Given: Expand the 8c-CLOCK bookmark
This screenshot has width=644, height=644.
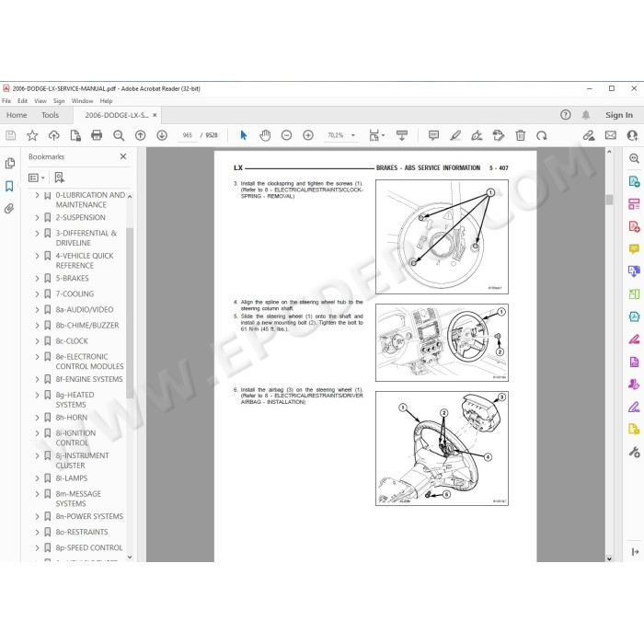Looking at the screenshot, I should pos(37,341).
